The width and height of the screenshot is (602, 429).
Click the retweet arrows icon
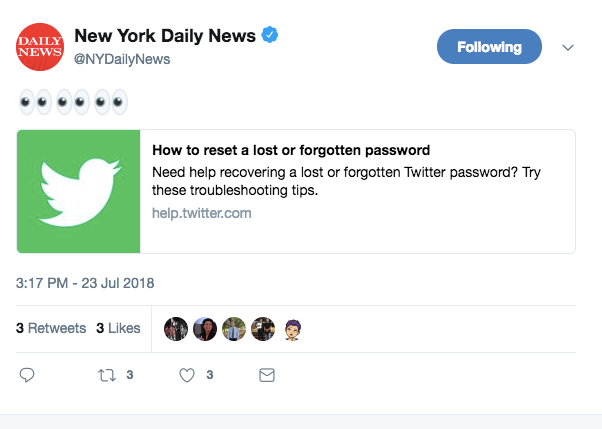(107, 375)
